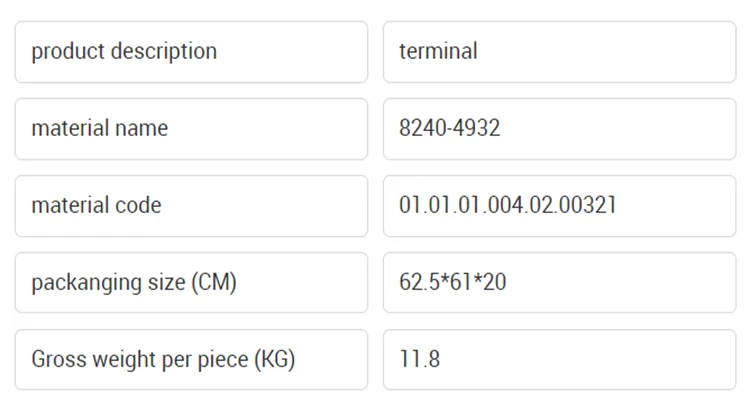This screenshot has height=400, width=750.
Task: Click the 'product description' label cell
Action: coord(191,52)
